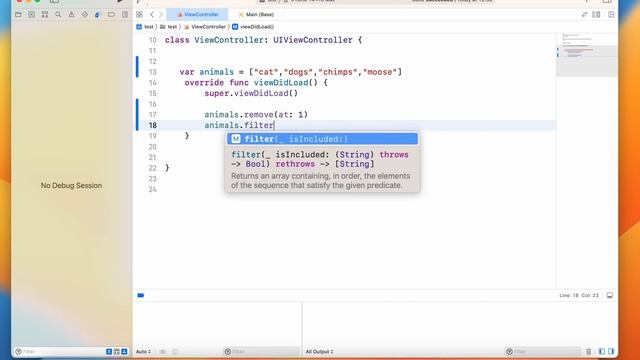This screenshot has height=360, width=640.
Task: Click line number 18 in the gutter
Action: 153,125
